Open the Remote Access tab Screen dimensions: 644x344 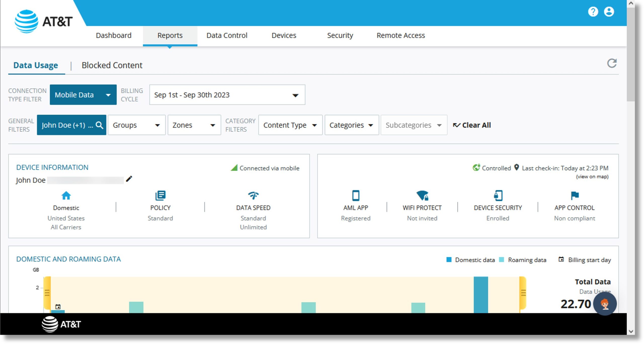400,36
